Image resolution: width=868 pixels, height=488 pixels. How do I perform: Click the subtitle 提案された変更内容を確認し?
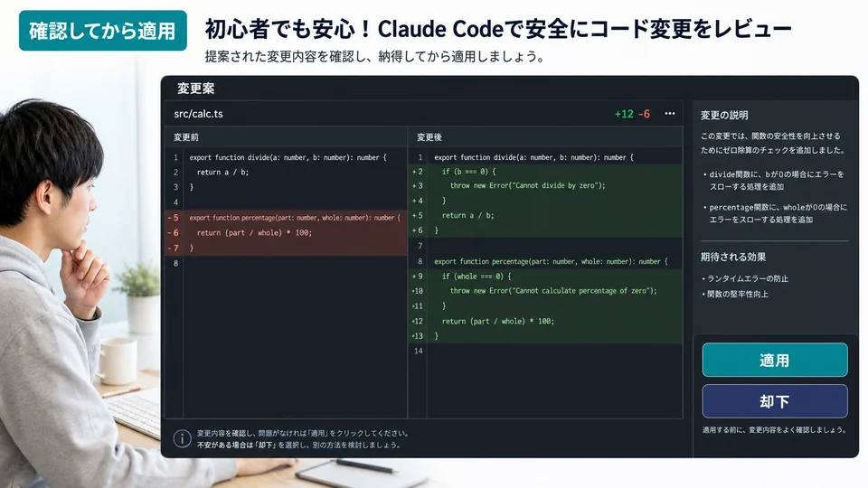pyautogui.click(x=376, y=56)
